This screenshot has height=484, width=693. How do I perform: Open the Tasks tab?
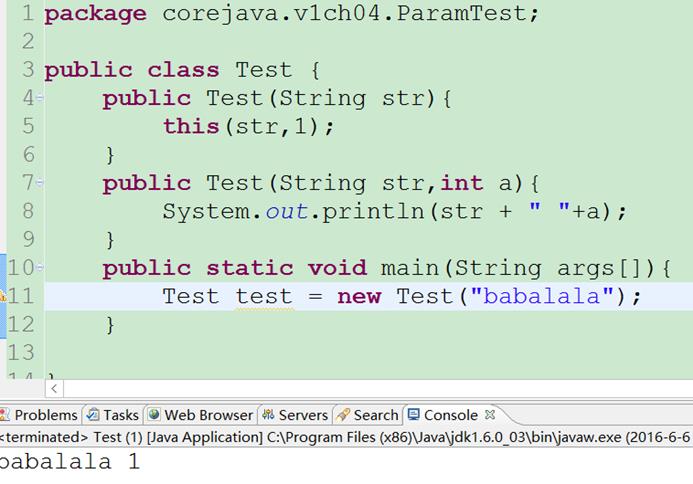[112, 415]
